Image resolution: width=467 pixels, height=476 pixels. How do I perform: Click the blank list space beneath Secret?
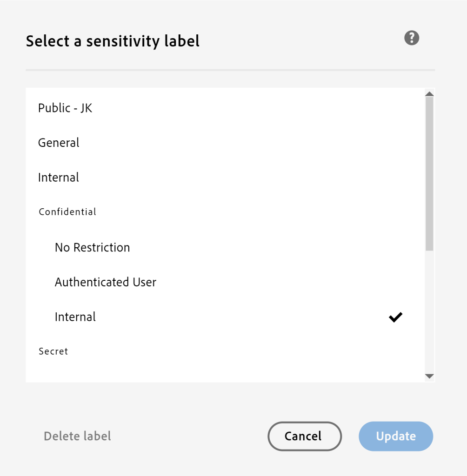click(223, 370)
